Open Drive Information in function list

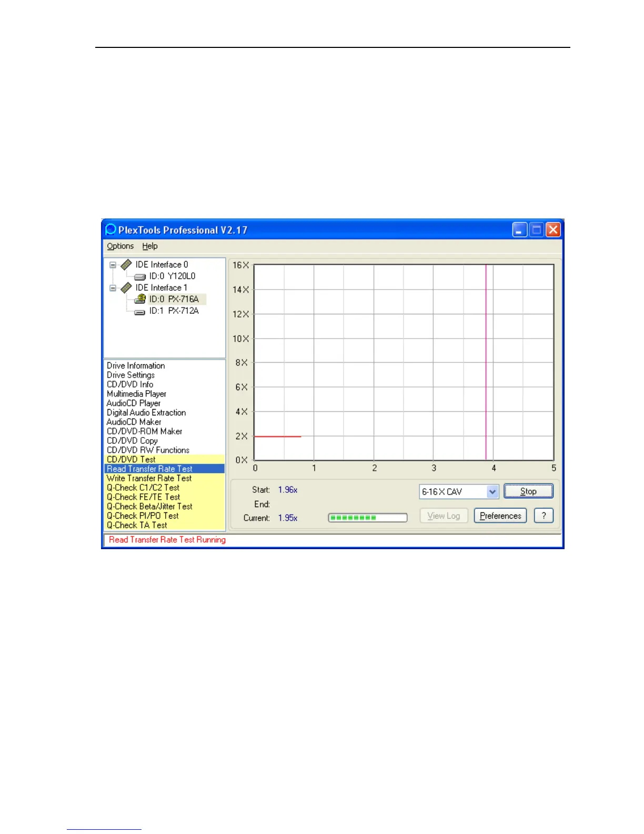pyautogui.click(x=136, y=366)
